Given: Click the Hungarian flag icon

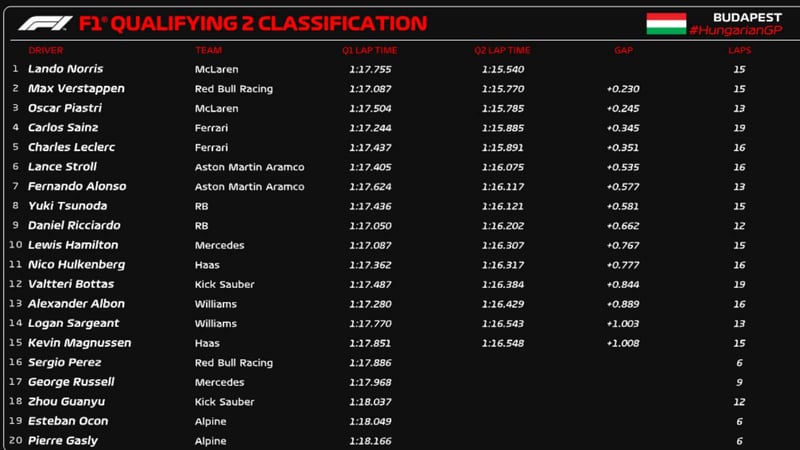Looking at the screenshot, I should 666,23.
